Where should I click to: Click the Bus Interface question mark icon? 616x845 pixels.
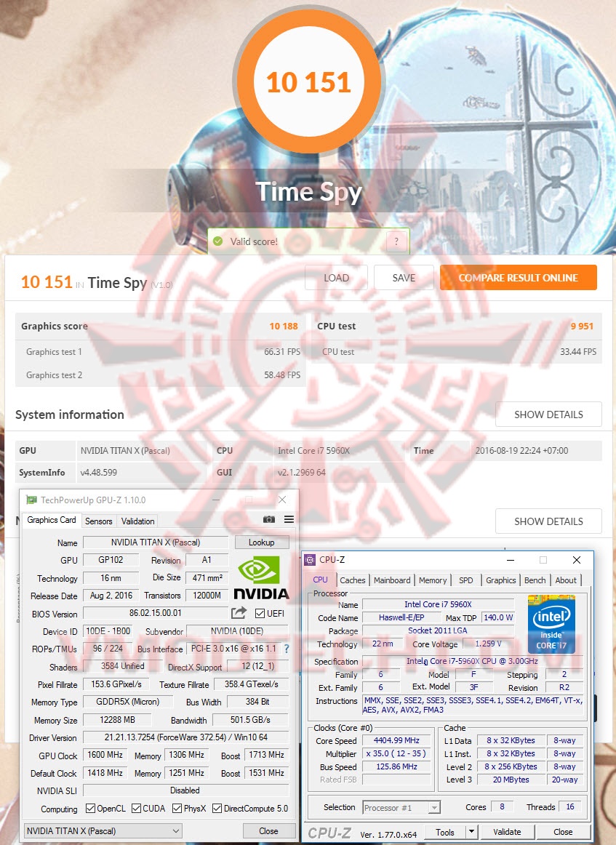(287, 649)
